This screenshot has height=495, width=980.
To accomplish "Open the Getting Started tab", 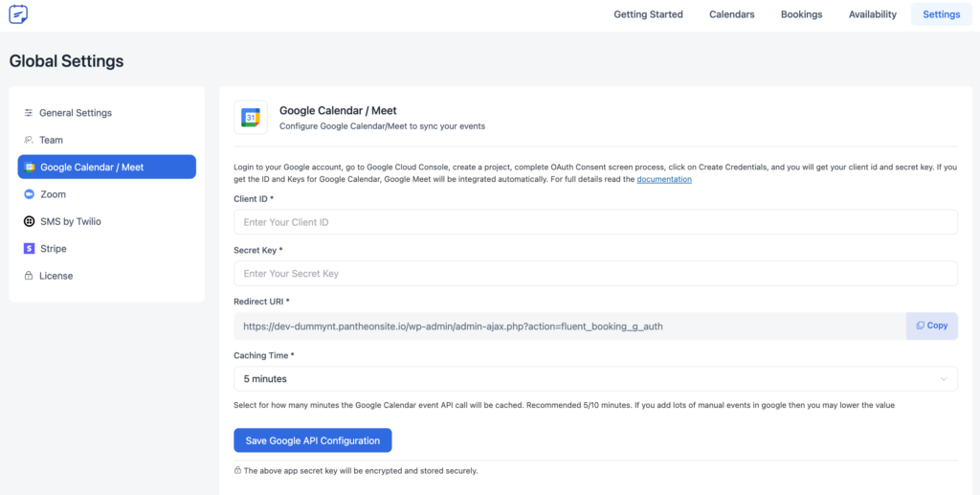I will (x=648, y=14).
